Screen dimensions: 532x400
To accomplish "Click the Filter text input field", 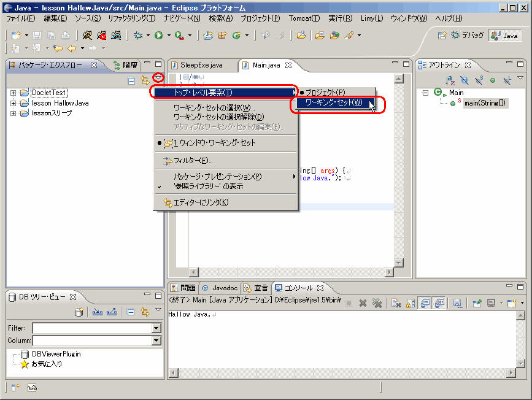I will (91, 328).
